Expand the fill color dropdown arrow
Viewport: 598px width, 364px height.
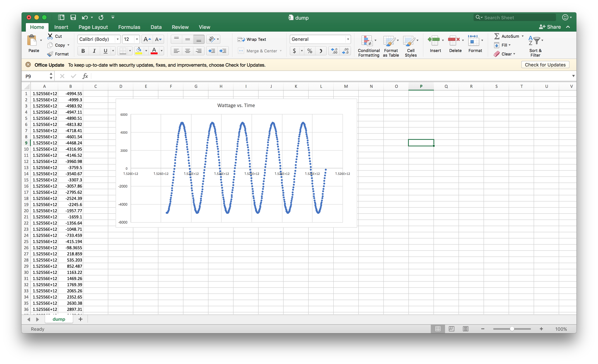(146, 51)
